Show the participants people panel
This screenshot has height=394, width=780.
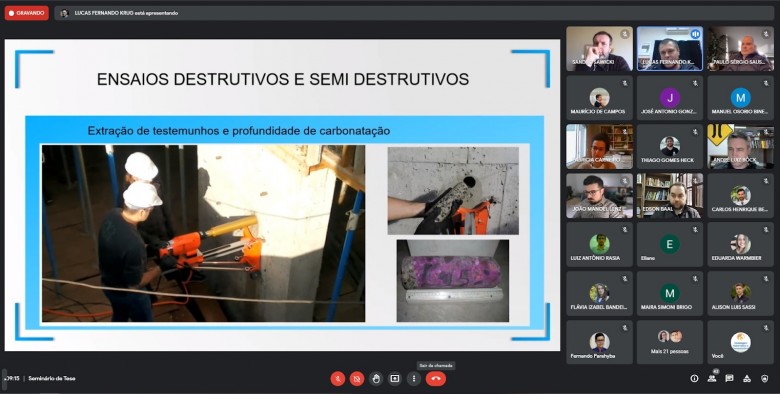712,379
